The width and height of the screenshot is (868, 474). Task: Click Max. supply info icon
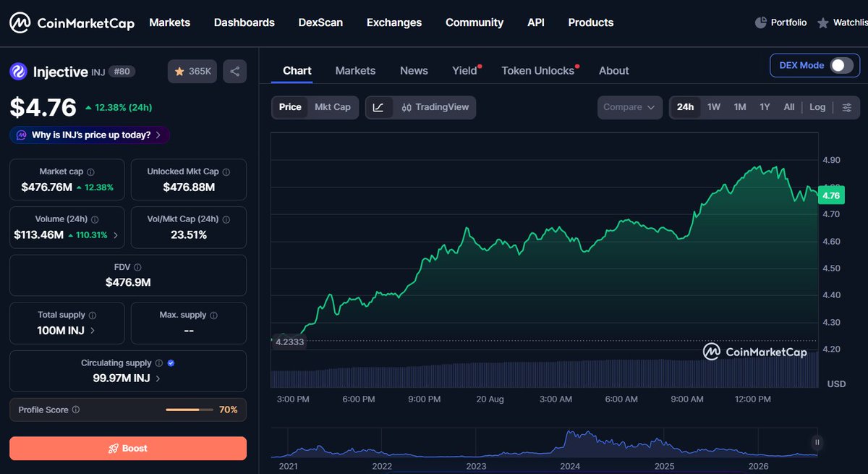tap(213, 316)
